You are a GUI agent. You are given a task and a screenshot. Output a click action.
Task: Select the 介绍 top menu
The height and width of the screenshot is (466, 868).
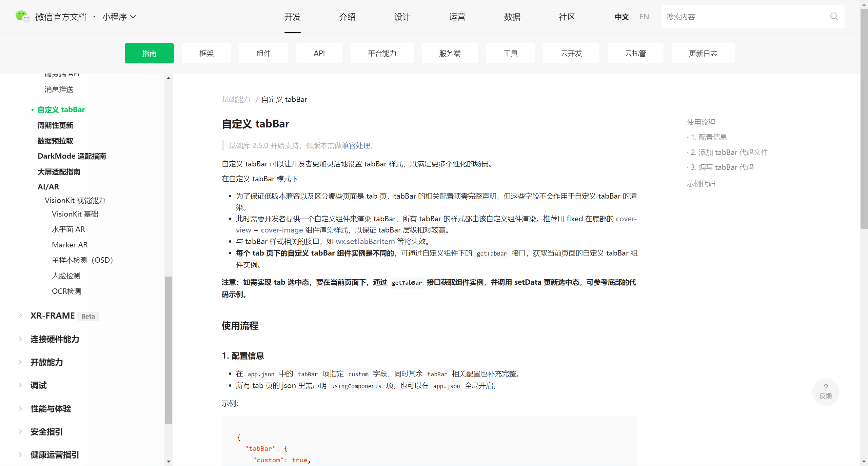(x=347, y=17)
